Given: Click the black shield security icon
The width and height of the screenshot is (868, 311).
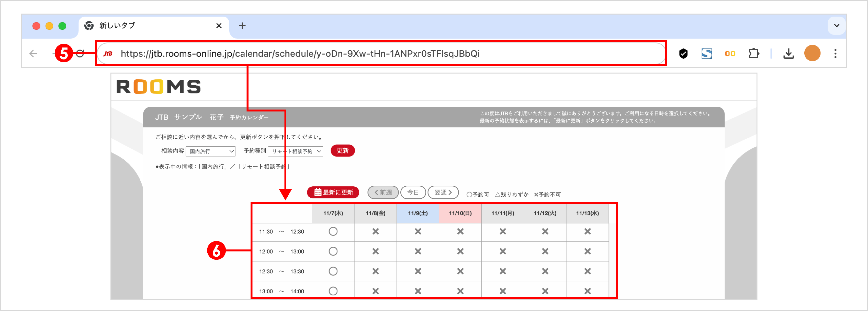Looking at the screenshot, I should pyautogui.click(x=684, y=53).
